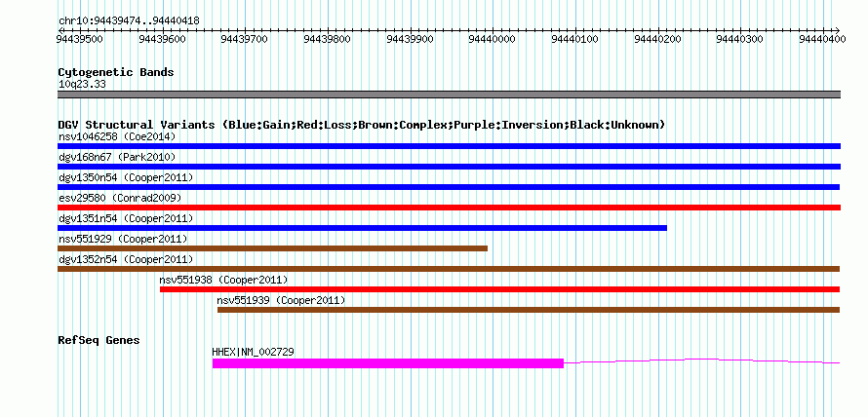This screenshot has height=417, width=868.
Task: Open variant label nsv551939 (Cooper2011)
Action: click(x=281, y=300)
